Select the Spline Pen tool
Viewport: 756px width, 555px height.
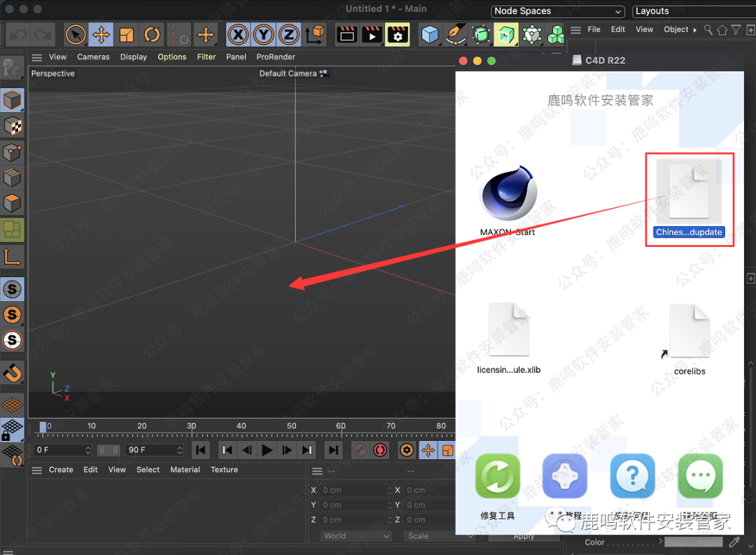coord(456,34)
